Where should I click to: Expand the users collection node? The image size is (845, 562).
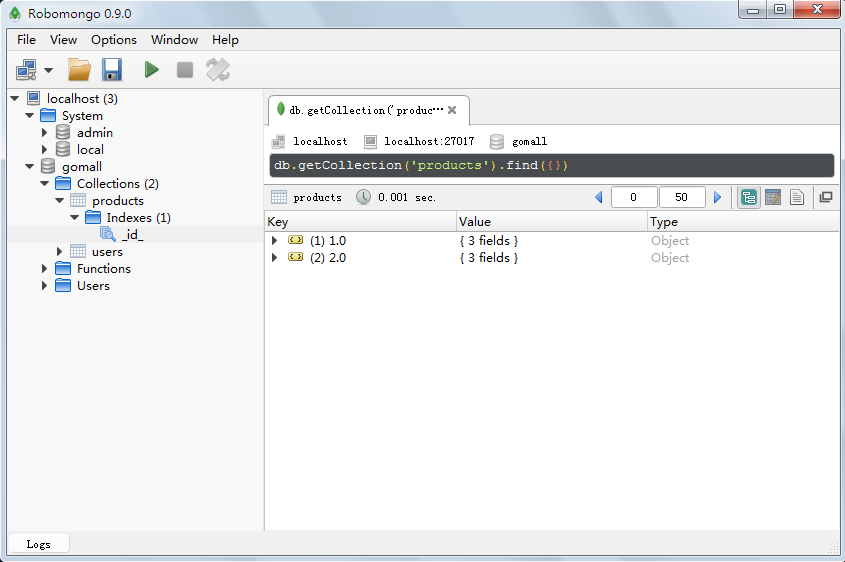[60, 252]
